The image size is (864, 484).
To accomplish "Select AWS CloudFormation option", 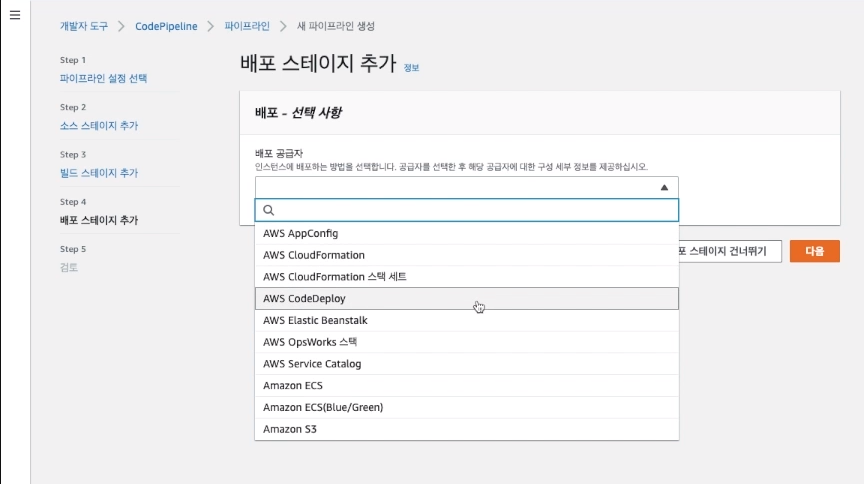I will pyautogui.click(x=467, y=255).
